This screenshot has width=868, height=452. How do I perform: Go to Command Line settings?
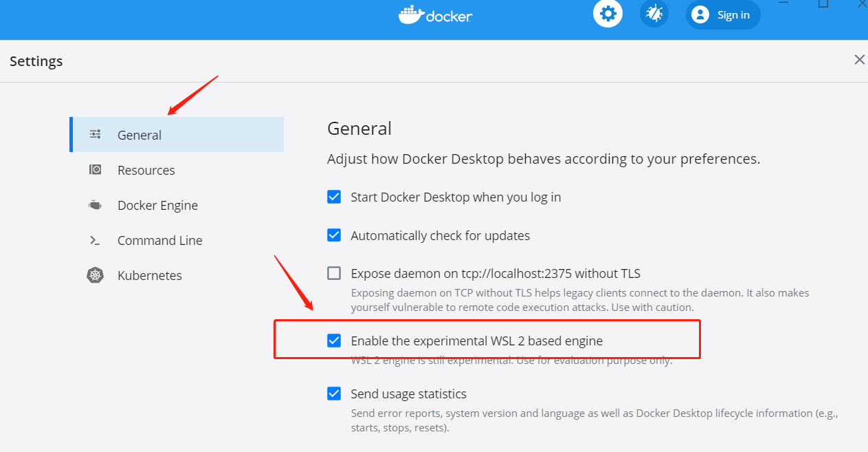(x=177, y=240)
